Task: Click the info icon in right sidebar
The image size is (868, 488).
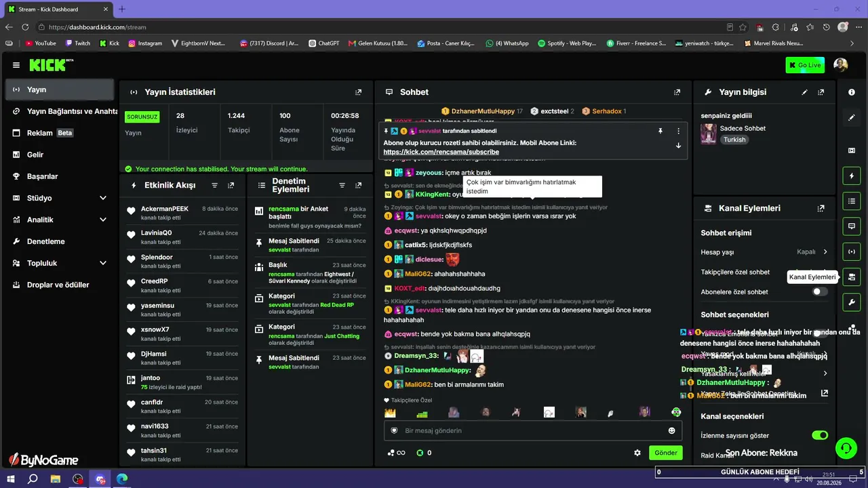Action: click(x=852, y=92)
